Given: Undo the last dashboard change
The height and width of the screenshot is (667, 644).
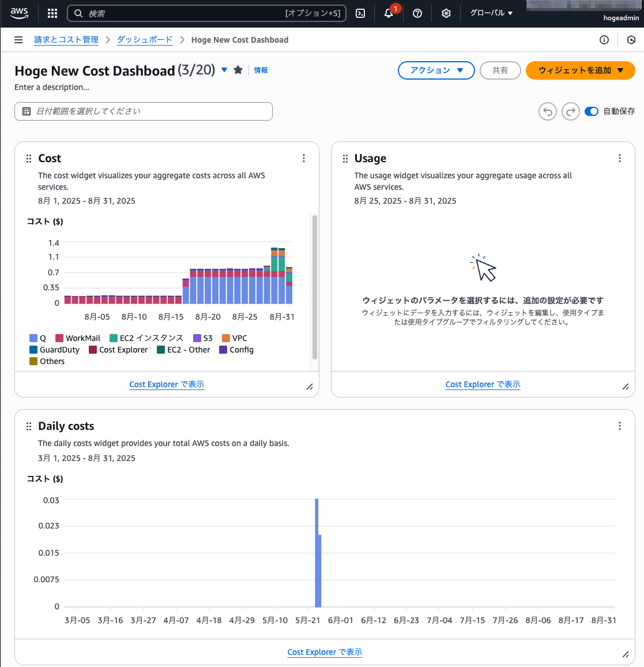Looking at the screenshot, I should (x=548, y=111).
